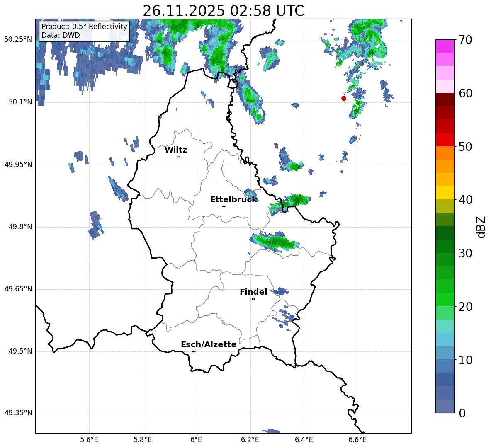Click the colorbar tick label 40
491x448 pixels.
tap(465, 200)
